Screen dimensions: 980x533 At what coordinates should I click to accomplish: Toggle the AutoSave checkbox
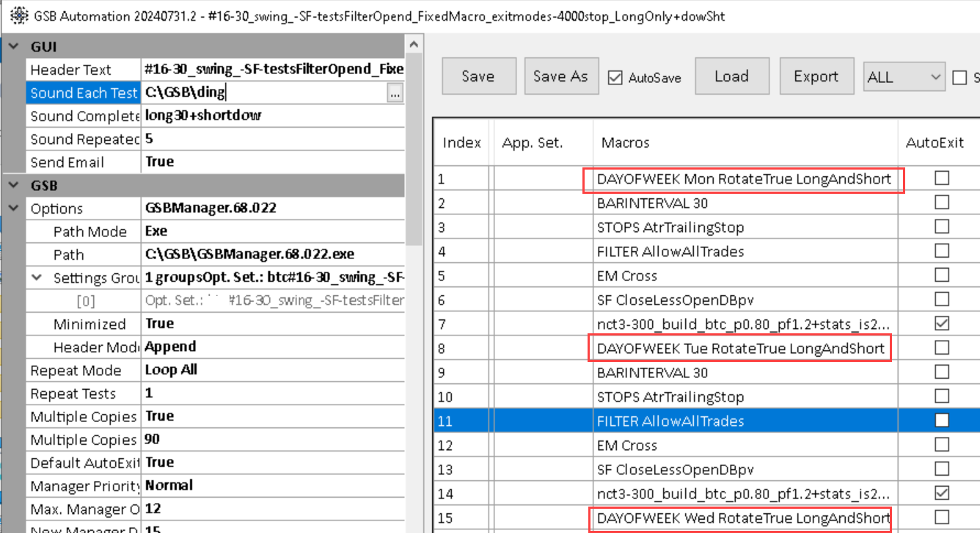pos(615,77)
